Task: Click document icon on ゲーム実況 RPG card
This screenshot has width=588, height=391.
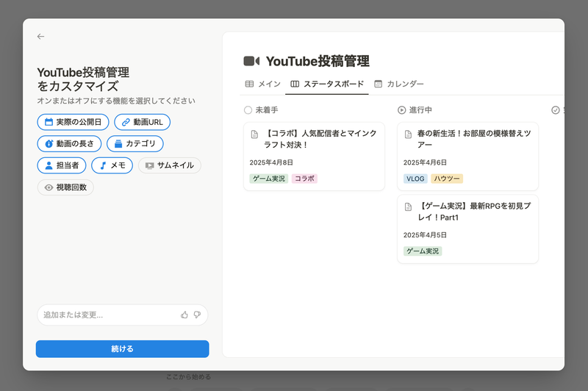Action: (x=409, y=207)
